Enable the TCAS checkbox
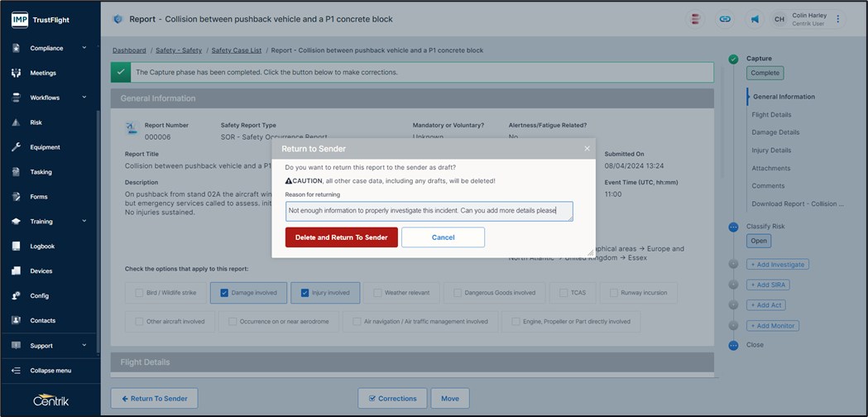This screenshot has width=868, height=417. tap(563, 293)
